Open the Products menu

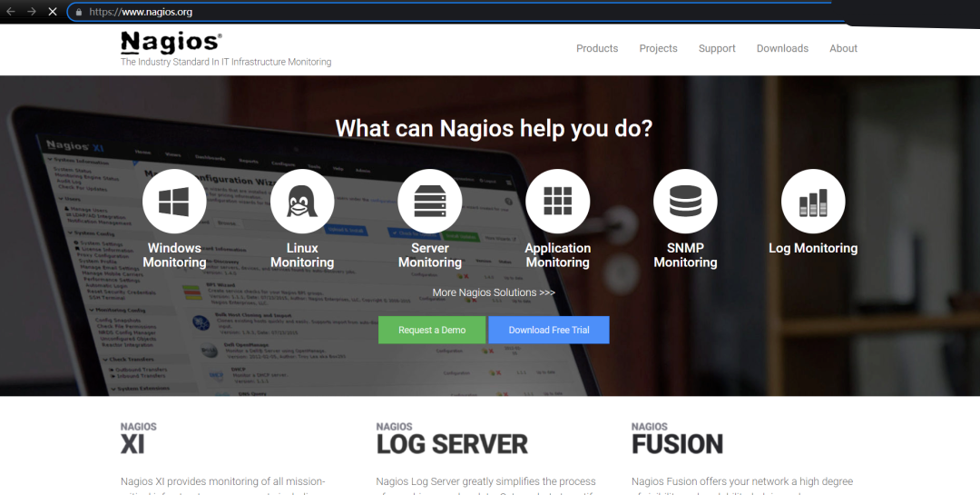click(597, 48)
